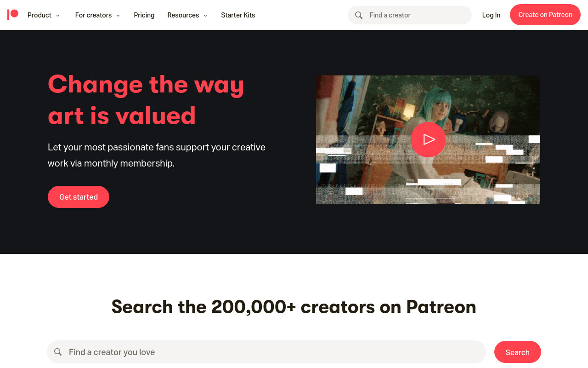Open the For creators menu label
The height and width of the screenshot is (368, 588).
94,15
